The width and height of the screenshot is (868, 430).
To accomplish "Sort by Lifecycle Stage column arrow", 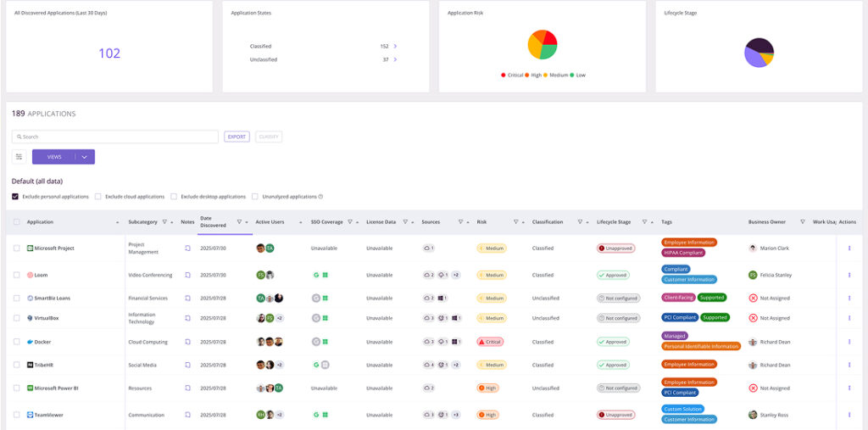I will [x=652, y=222].
